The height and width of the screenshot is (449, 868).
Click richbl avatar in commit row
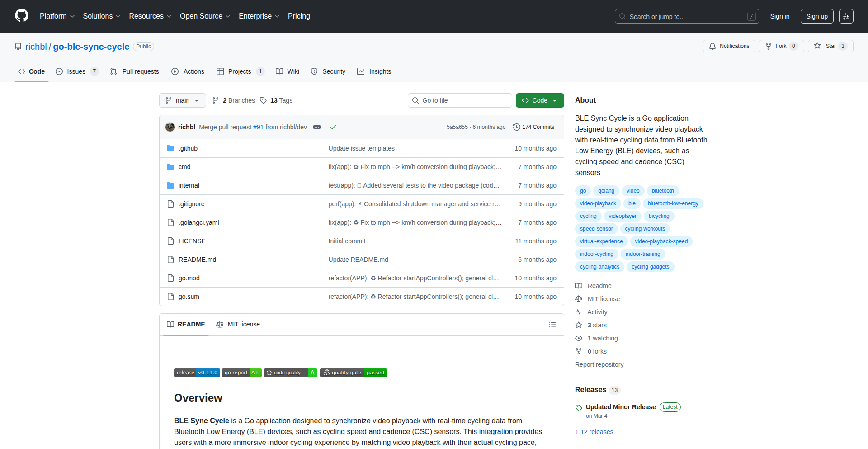[170, 127]
